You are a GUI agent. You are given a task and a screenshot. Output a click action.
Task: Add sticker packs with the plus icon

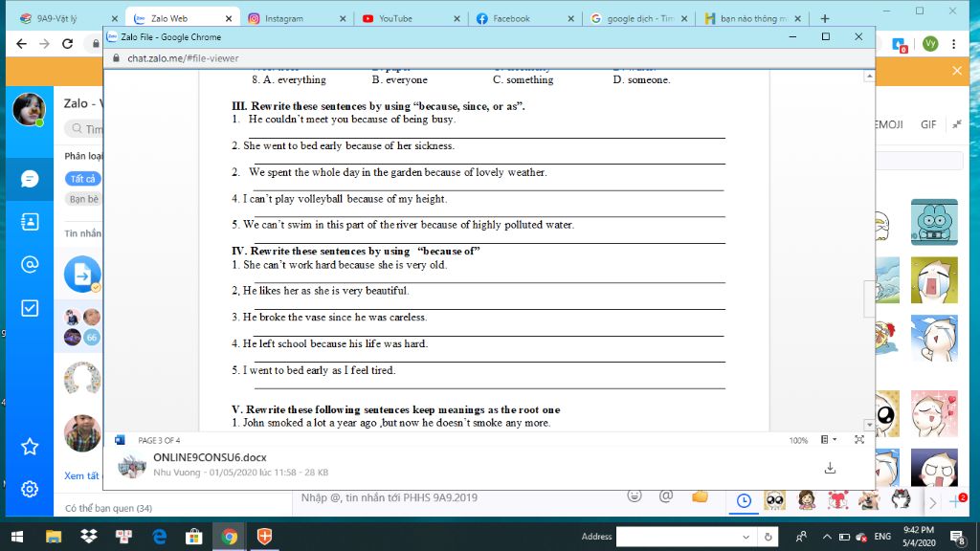pos(956,501)
